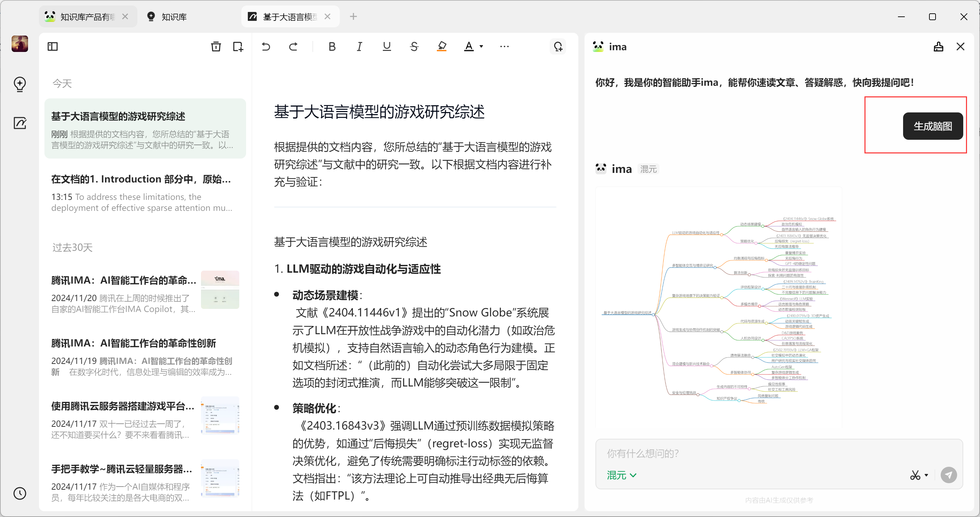
Task: Expand the 混元 model selector
Action: click(621, 475)
